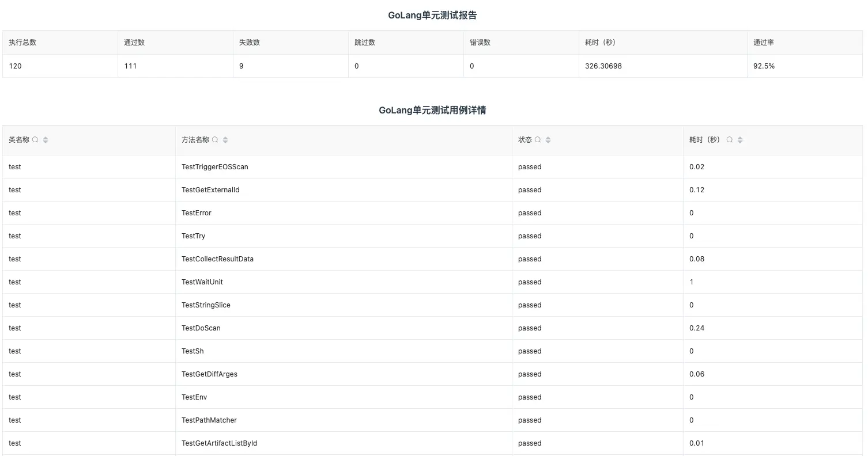
Task: Click duration 0.24 in TestDoScan row
Action: coord(697,328)
